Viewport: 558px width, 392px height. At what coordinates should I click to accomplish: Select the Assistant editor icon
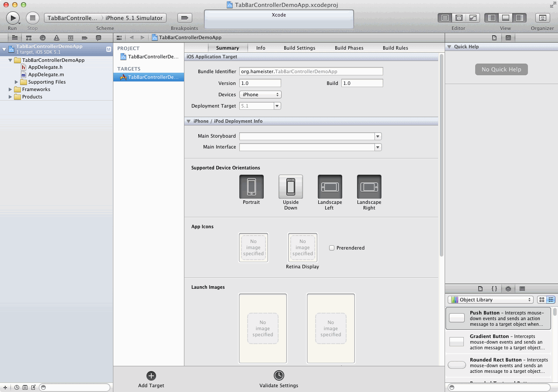(x=459, y=18)
